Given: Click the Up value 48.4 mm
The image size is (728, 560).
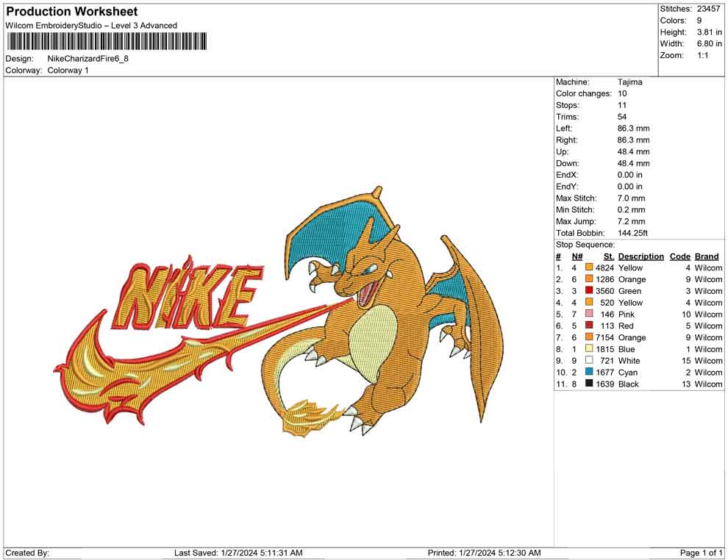Looking at the screenshot, I should point(633,151).
